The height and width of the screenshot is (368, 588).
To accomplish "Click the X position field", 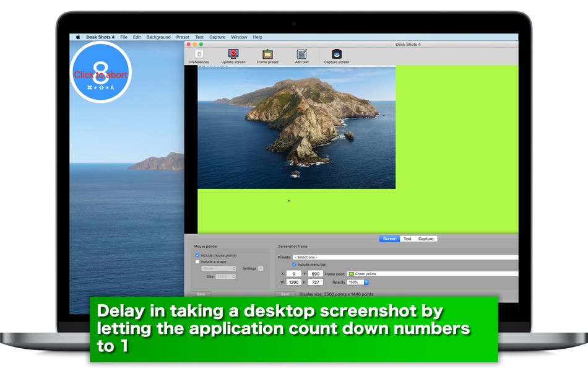I will [293, 274].
